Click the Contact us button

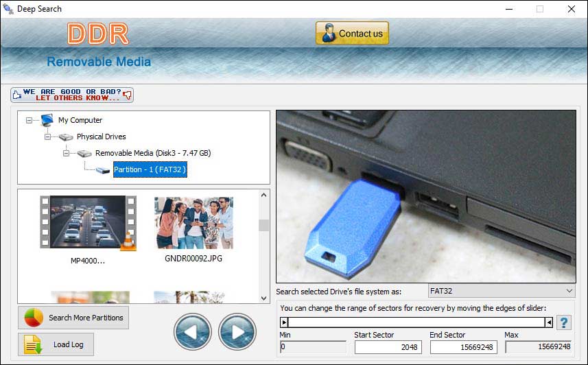click(x=352, y=33)
